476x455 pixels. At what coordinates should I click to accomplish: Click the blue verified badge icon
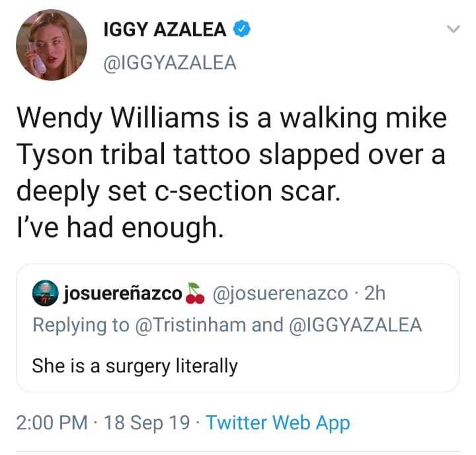click(242, 28)
